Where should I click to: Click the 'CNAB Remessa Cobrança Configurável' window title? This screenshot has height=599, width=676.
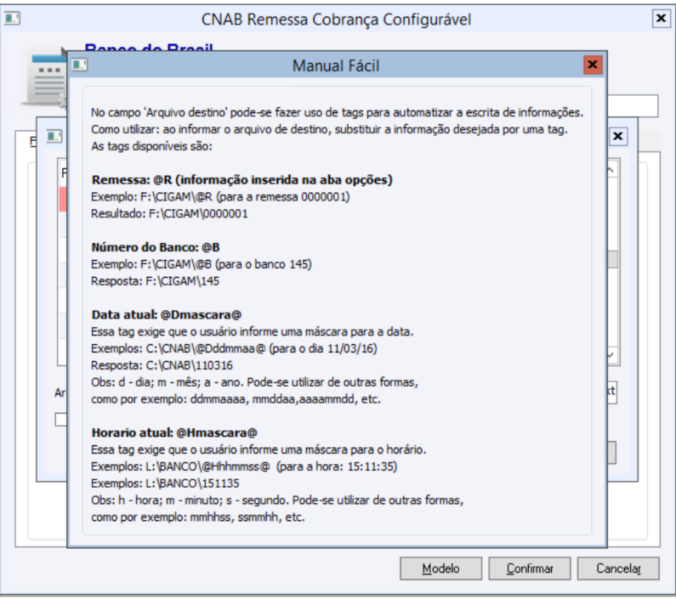coord(336,19)
